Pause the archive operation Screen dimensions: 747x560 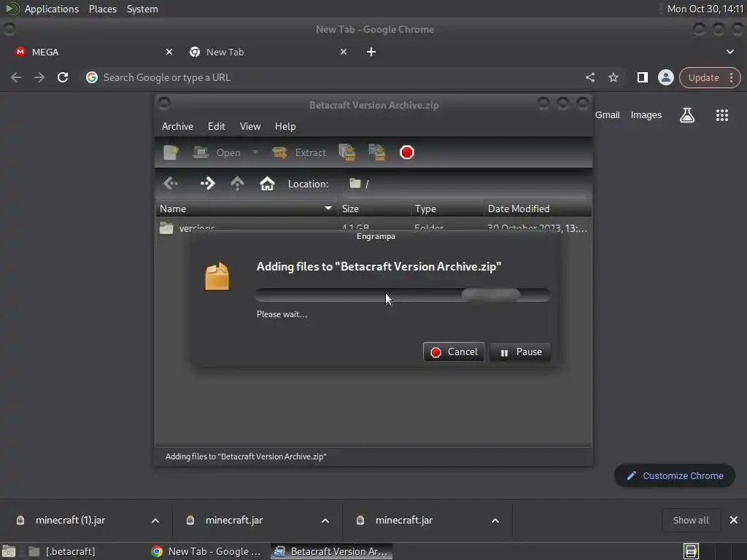click(520, 352)
